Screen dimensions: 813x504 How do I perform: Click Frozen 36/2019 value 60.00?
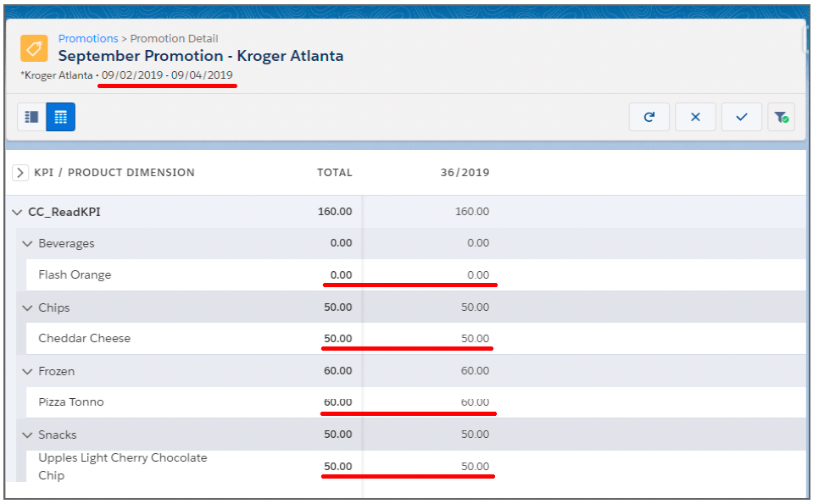coord(475,371)
